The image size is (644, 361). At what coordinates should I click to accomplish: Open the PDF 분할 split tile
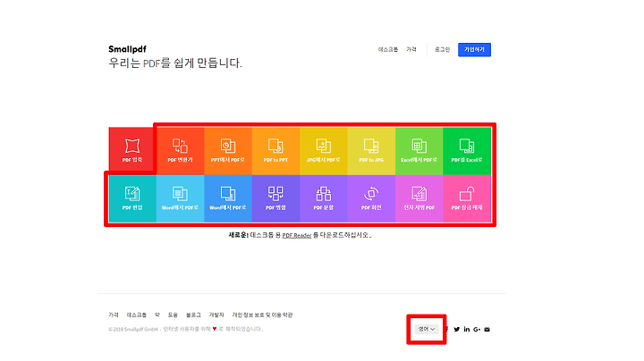324,198
